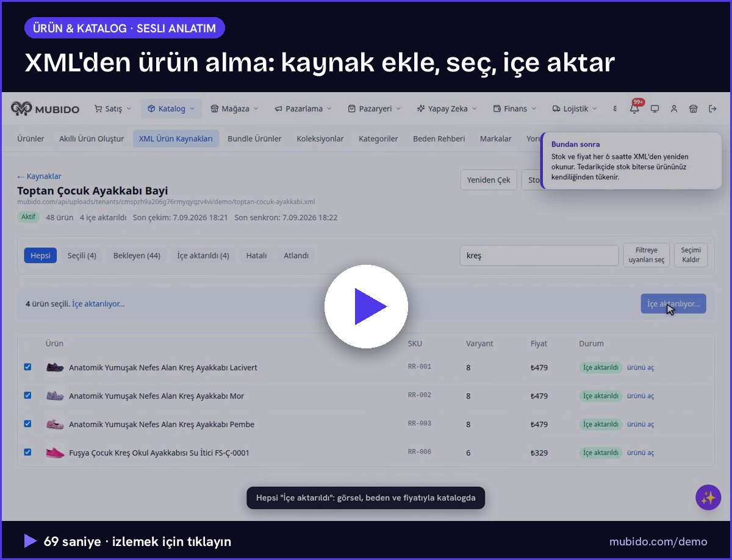
Task: Uncheck the Fuşya Çocuk Kreş row checkbox
Action: 27,452
